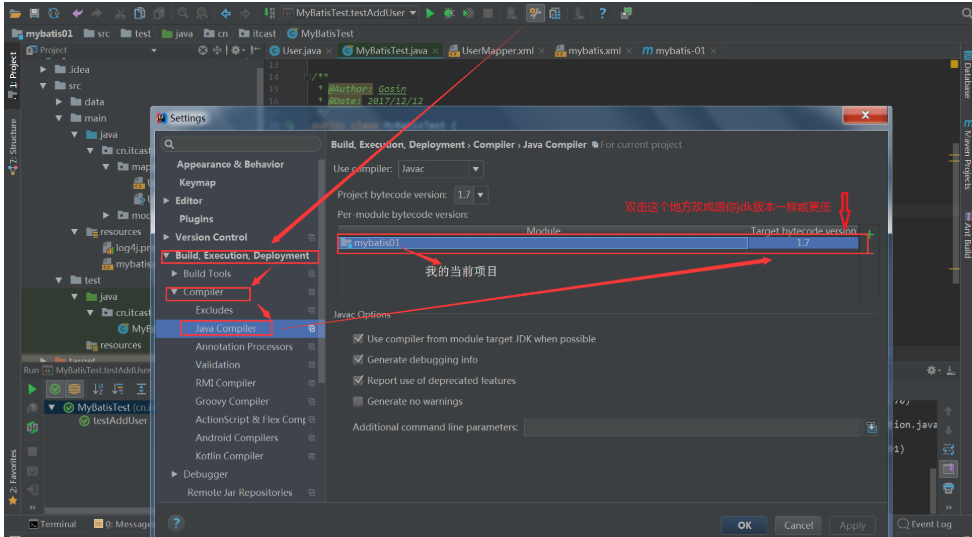
Task: Open Project Structure toolbar icon
Action: point(555,13)
